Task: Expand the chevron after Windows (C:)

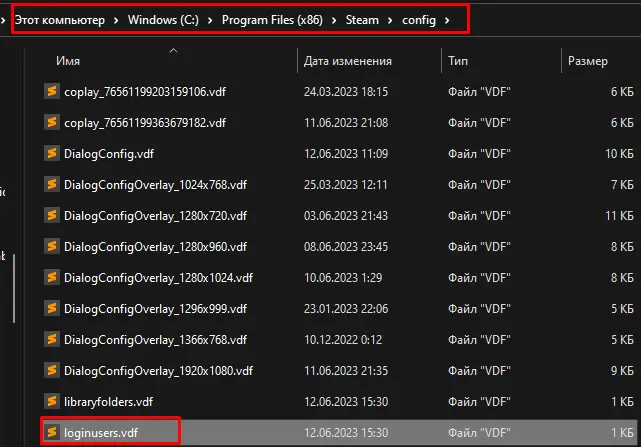Action: [x=210, y=20]
